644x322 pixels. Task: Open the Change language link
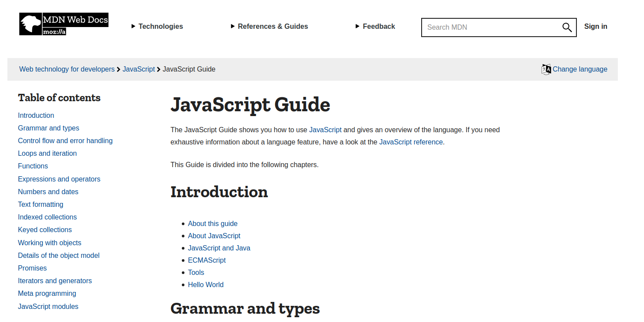580,69
